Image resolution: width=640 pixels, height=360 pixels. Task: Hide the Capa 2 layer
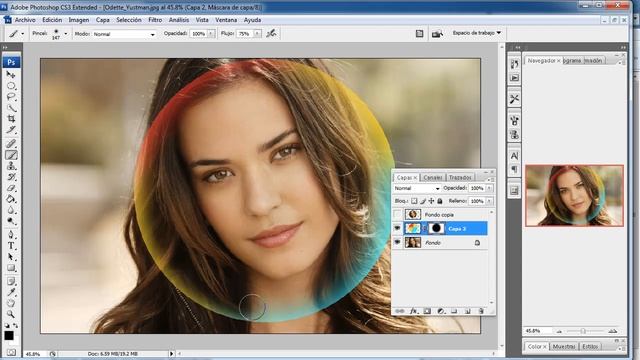pos(397,228)
